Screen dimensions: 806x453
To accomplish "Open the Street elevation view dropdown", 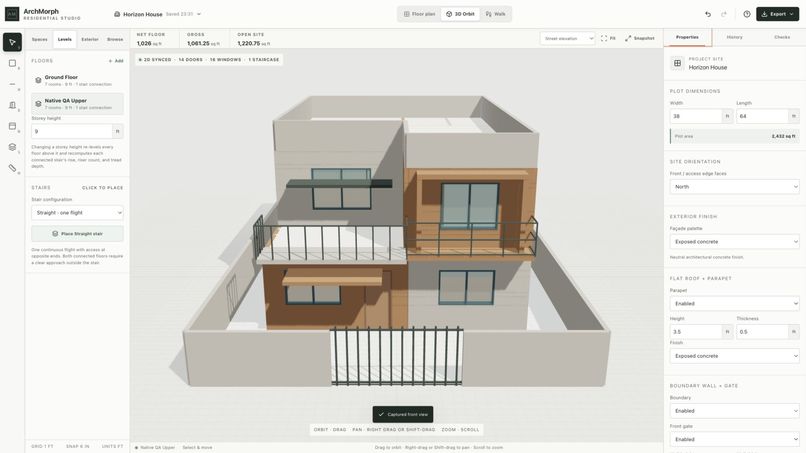I will click(567, 39).
